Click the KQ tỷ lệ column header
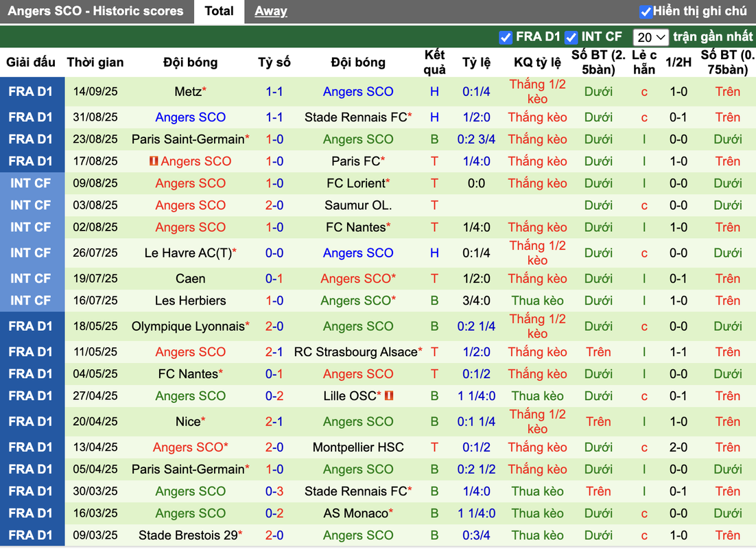Viewport: 756px width, 549px height. [x=538, y=62]
